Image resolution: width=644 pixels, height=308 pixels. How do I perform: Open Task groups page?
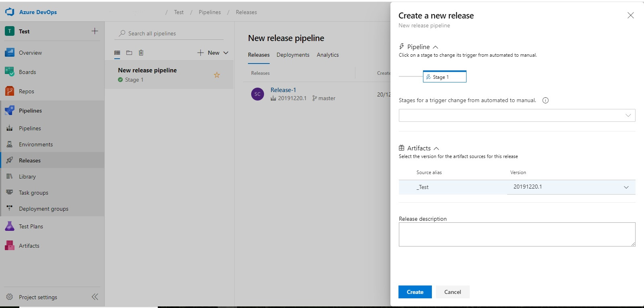(33, 193)
